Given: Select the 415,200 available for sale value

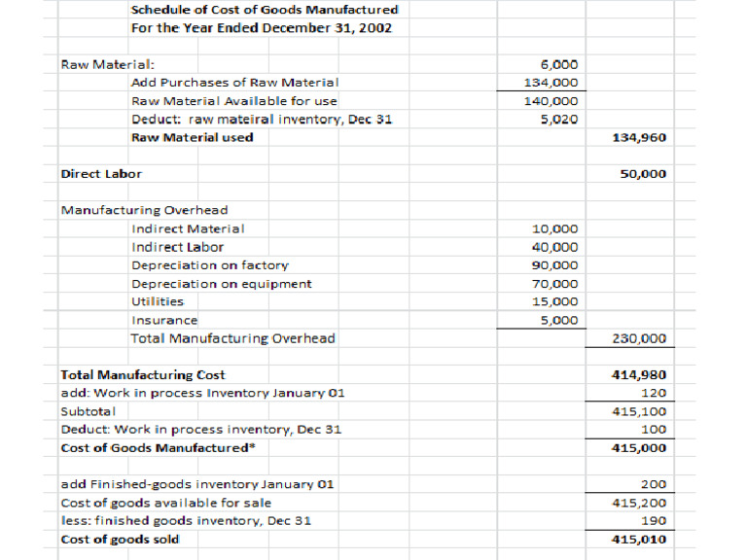Looking at the screenshot, I should 639,504.
